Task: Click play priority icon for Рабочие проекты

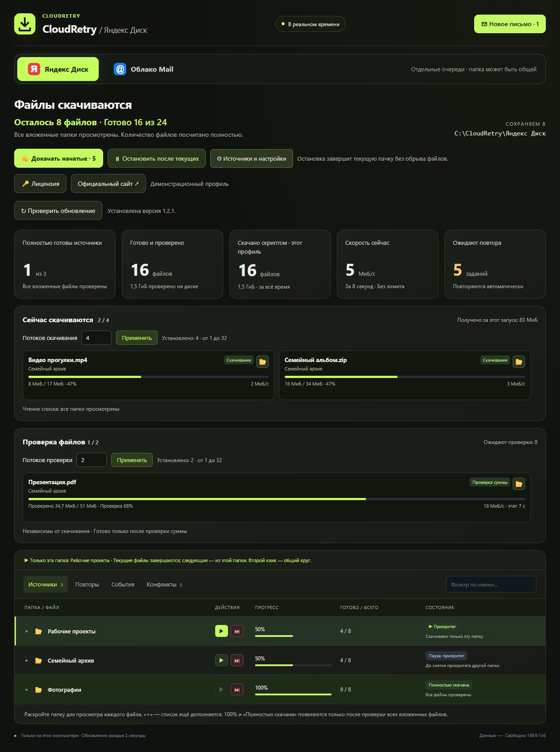Action: [x=221, y=631]
